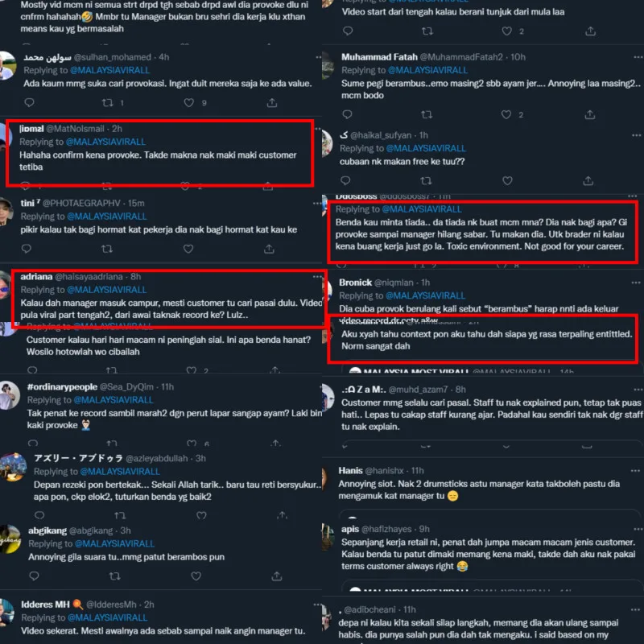Open #ordinarypeople profile avatar

[x=9, y=395]
